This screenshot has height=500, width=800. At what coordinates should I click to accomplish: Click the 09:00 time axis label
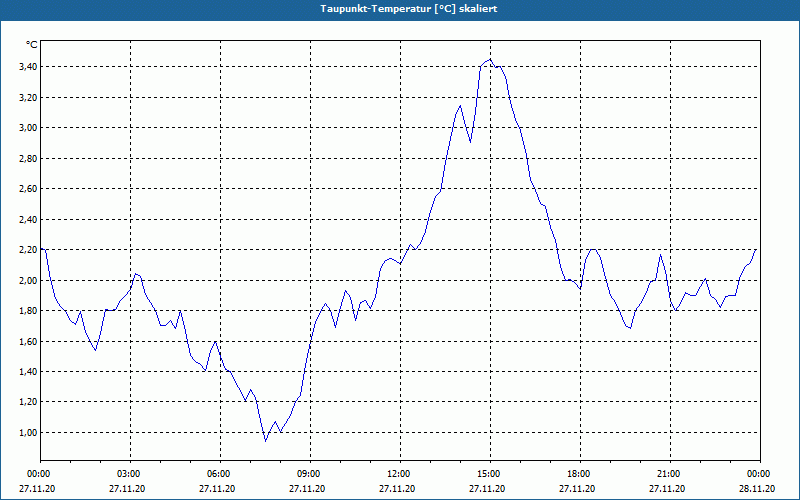[311, 474]
